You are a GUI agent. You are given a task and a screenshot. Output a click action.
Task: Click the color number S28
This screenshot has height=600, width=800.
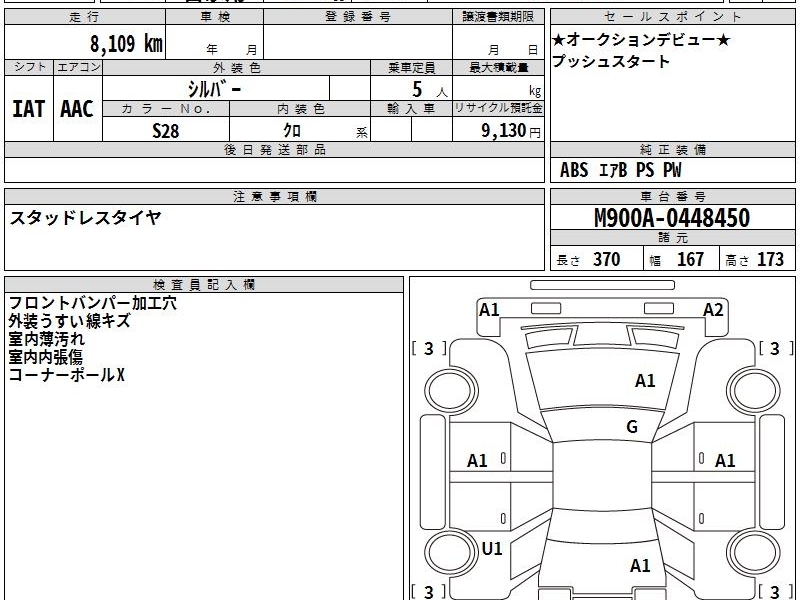166,131
